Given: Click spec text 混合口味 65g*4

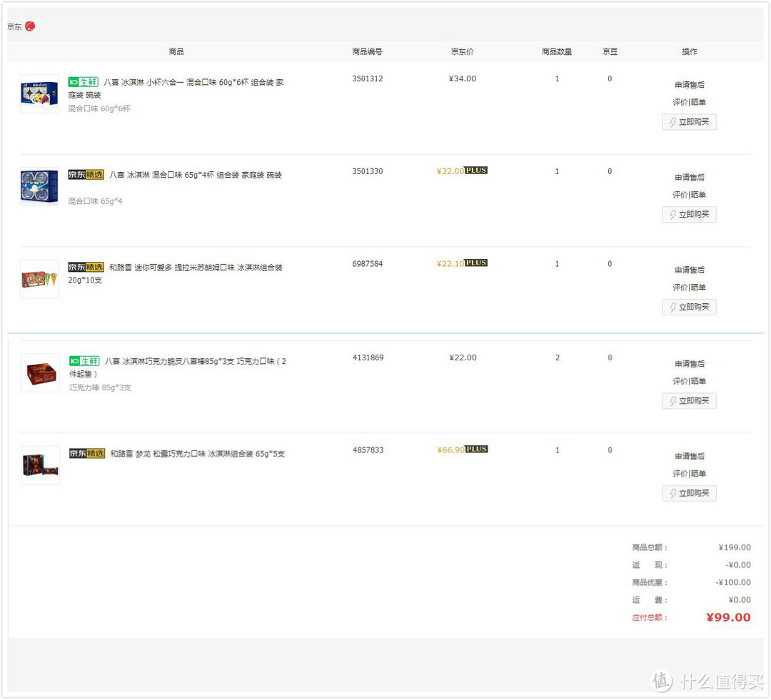Looking at the screenshot, I should click(x=95, y=201).
